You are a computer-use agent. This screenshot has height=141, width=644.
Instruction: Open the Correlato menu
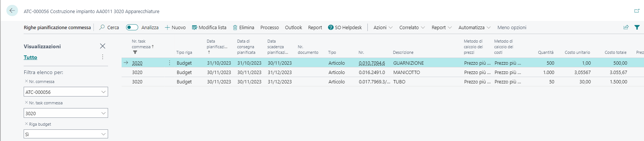[x=412, y=27]
